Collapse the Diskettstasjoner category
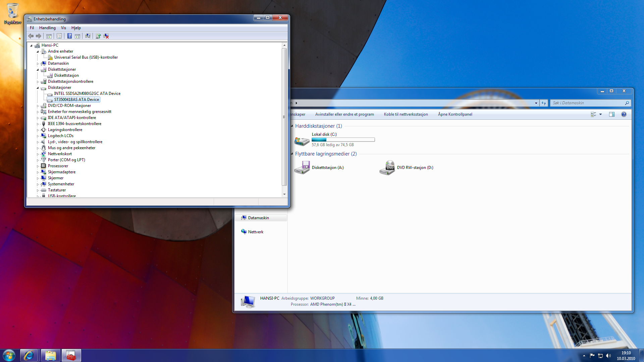 38,70
